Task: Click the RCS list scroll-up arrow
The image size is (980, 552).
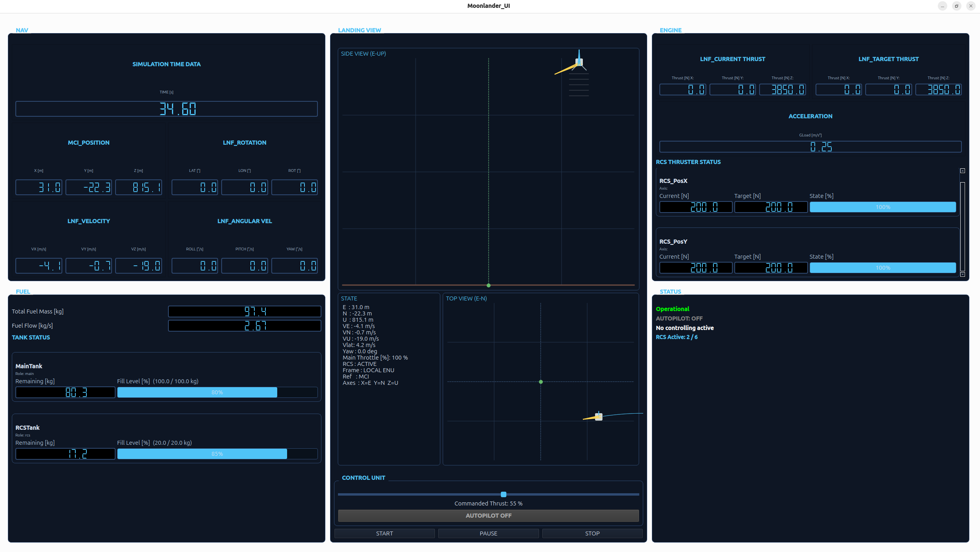Action: [x=963, y=171]
